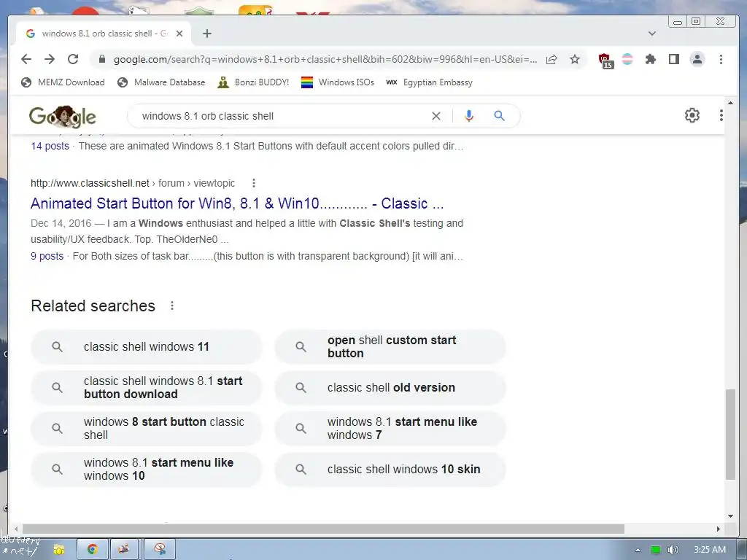Open the Google apps dots menu

point(721,115)
